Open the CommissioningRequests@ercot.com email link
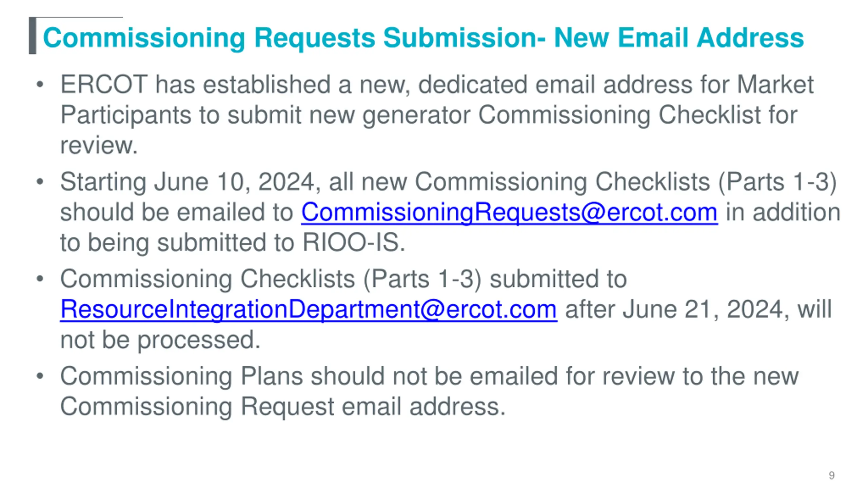This screenshot has height=488, width=868. [509, 212]
